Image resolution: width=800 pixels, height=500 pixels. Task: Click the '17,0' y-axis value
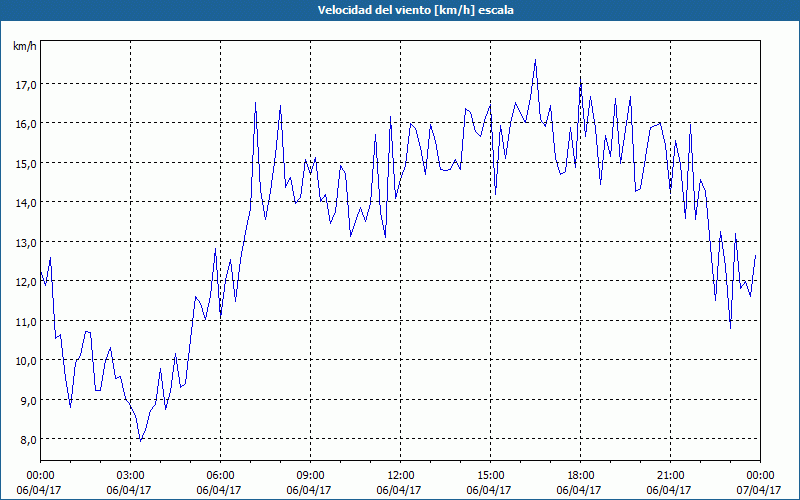pos(26,84)
